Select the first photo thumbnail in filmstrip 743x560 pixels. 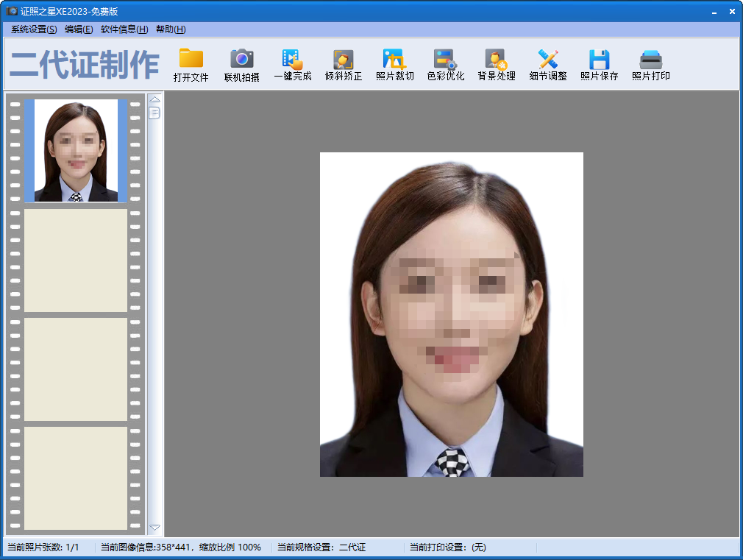(76, 151)
